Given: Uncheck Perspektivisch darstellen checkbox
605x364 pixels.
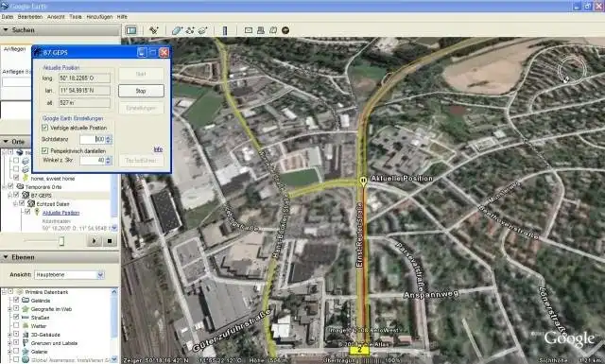Looking at the screenshot, I should (x=44, y=150).
